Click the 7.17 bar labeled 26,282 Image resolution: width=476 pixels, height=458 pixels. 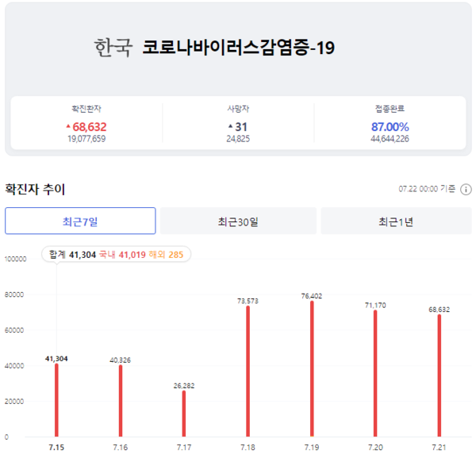[184, 414]
